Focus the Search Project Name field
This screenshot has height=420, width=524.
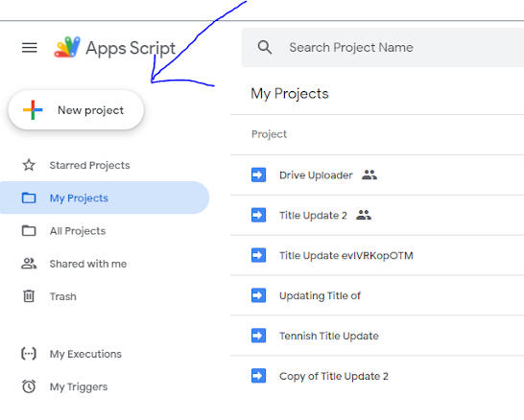click(383, 47)
